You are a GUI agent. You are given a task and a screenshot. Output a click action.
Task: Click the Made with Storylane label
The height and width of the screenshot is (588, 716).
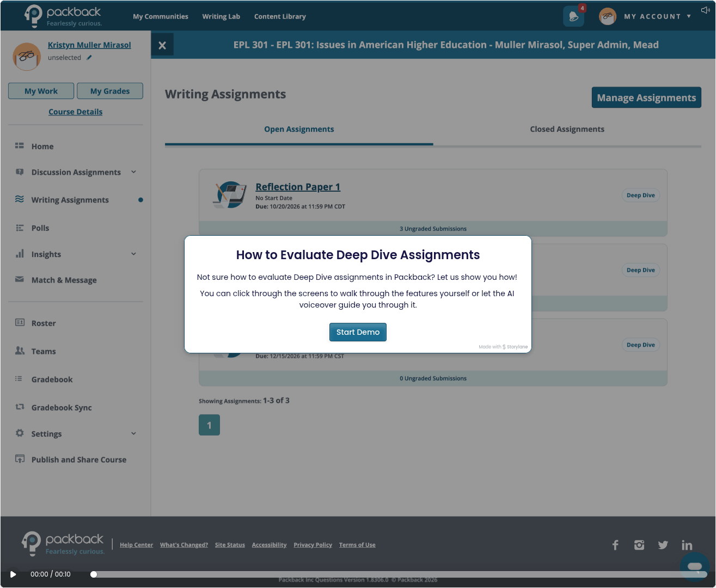[x=503, y=347]
